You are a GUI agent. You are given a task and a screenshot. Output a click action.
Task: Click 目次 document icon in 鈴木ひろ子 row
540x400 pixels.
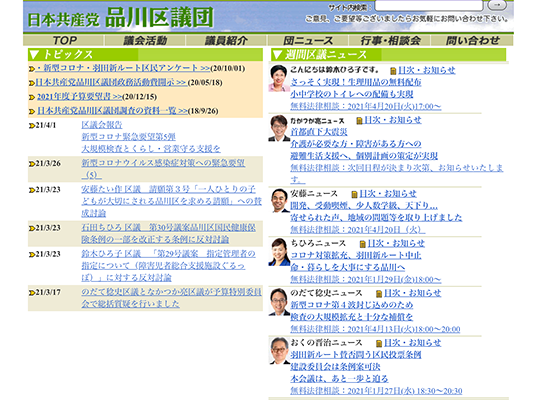coord(393,71)
